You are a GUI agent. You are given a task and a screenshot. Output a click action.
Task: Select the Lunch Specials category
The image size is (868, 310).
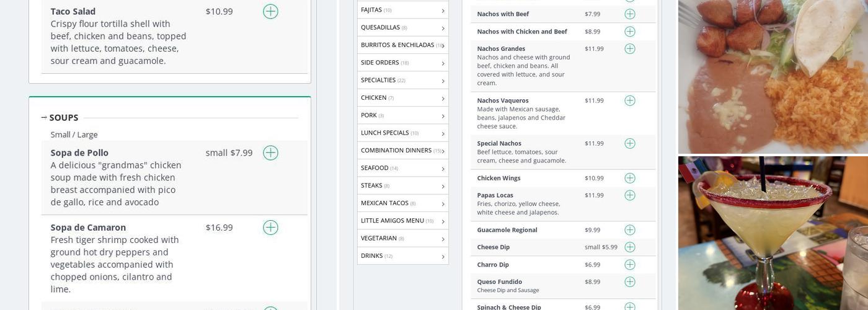[385, 133]
